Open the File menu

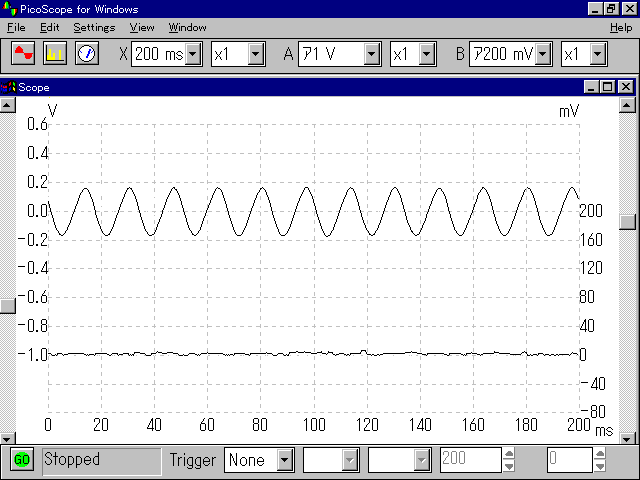coord(16,28)
